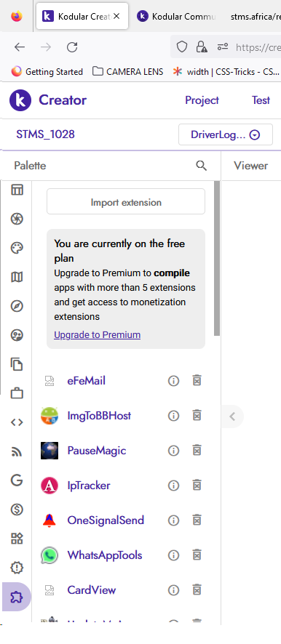This screenshot has width=281, height=644.
Task: Open the Experimental warning badge icon
Action: (17, 568)
